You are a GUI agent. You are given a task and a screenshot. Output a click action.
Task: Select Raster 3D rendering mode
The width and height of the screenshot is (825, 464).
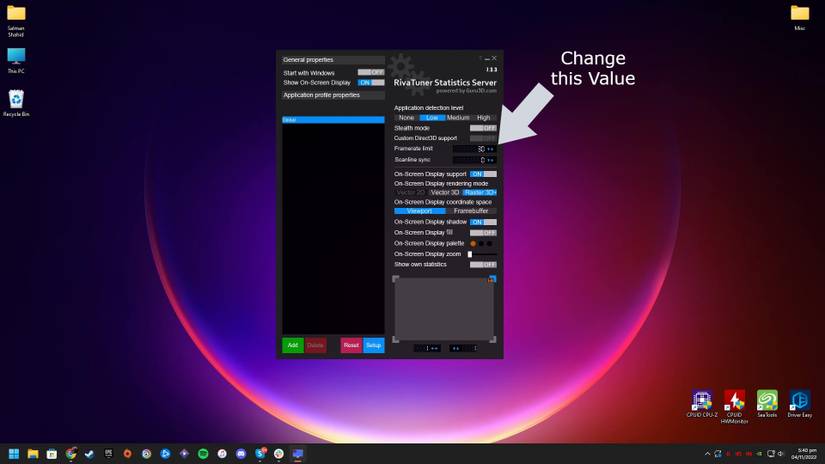click(x=480, y=193)
